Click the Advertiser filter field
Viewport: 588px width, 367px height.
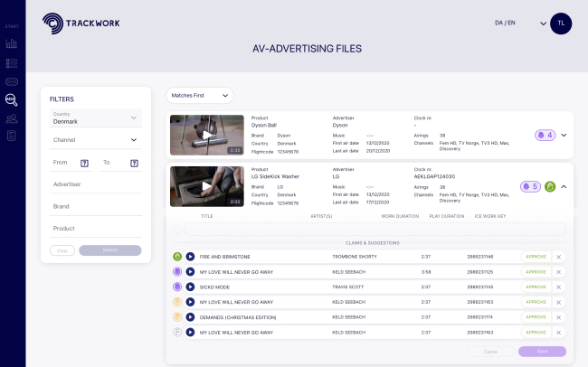(96, 184)
